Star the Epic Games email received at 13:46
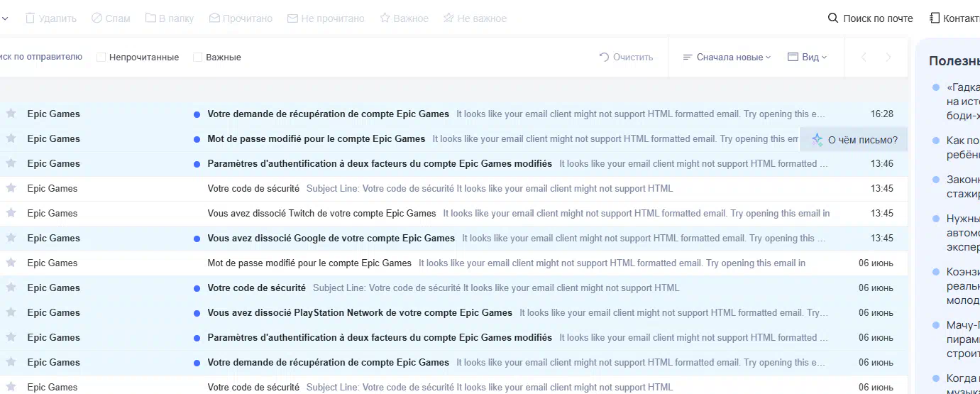This screenshot has width=980, height=394. tap(11, 163)
